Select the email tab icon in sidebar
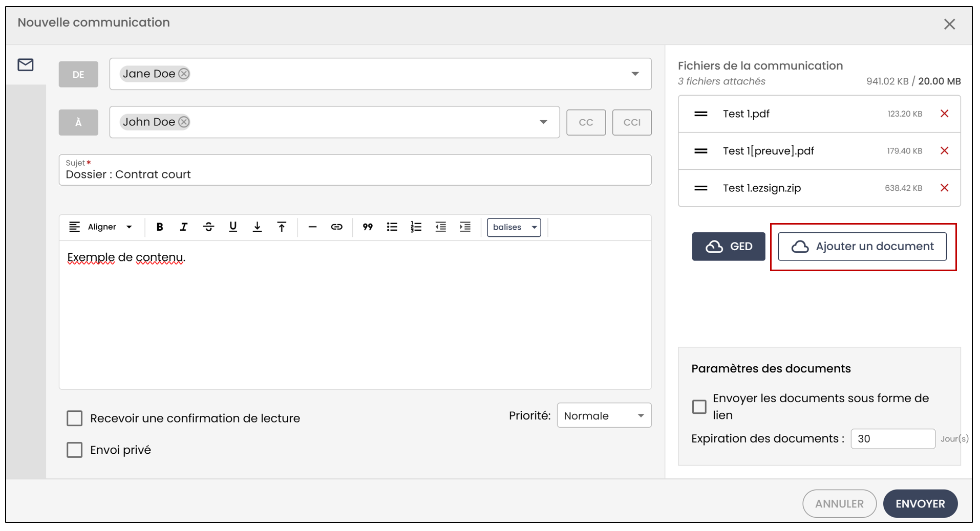 (x=26, y=65)
